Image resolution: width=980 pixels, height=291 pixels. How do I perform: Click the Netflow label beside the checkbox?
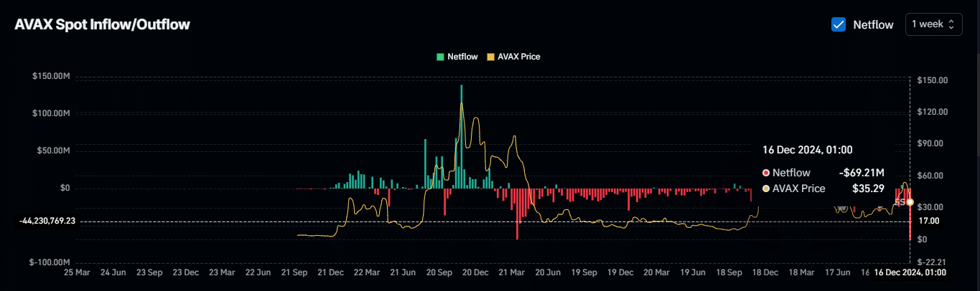[873, 24]
